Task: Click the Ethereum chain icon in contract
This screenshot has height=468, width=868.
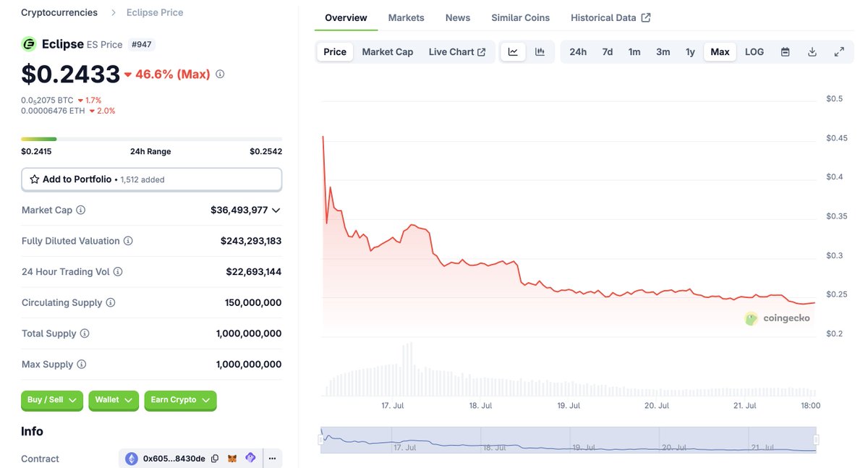Action: click(132, 459)
